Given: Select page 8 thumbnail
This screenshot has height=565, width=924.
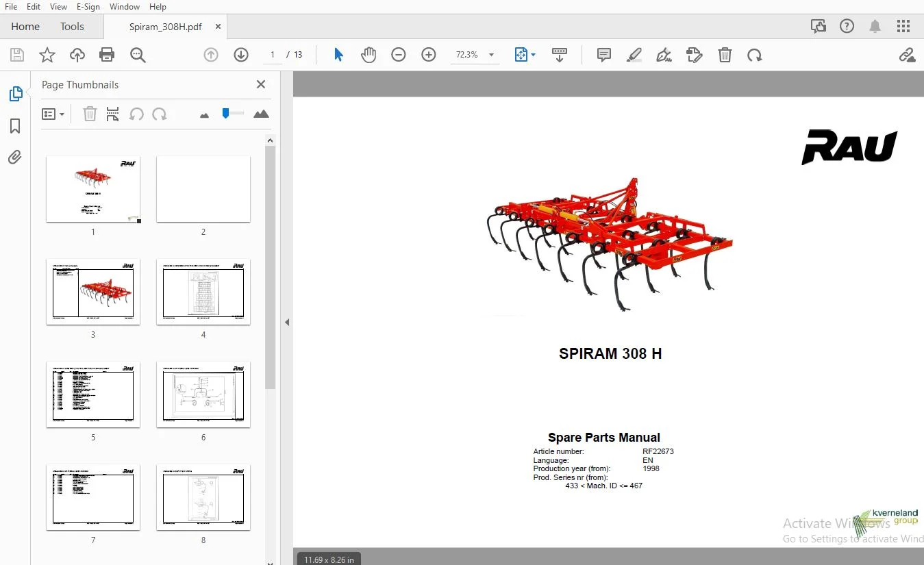Looking at the screenshot, I should [203, 497].
